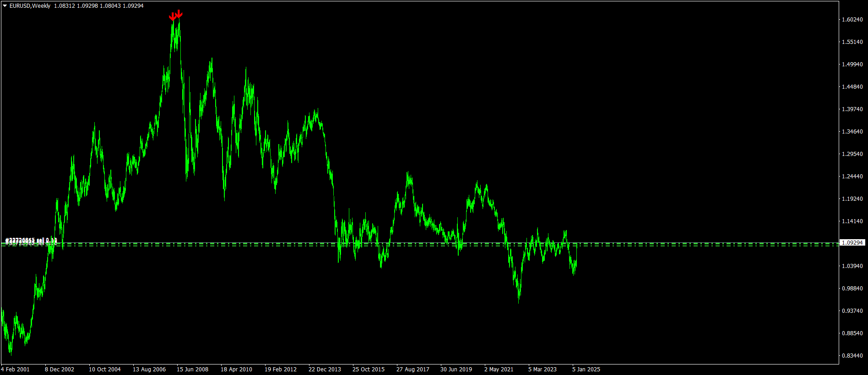The height and width of the screenshot is (375, 868).
Task: Click the current price tag 1.09294
Action: pyautogui.click(x=852, y=243)
